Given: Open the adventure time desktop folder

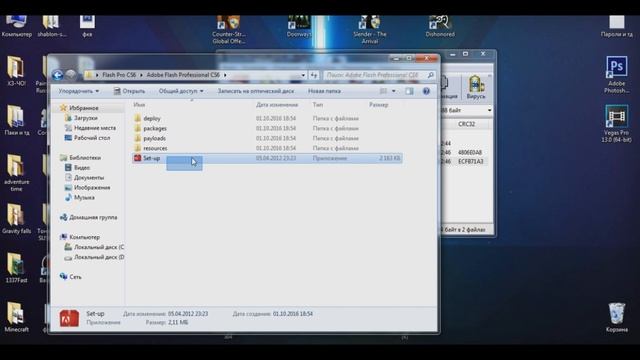Looking at the screenshot, I should pos(16,173).
